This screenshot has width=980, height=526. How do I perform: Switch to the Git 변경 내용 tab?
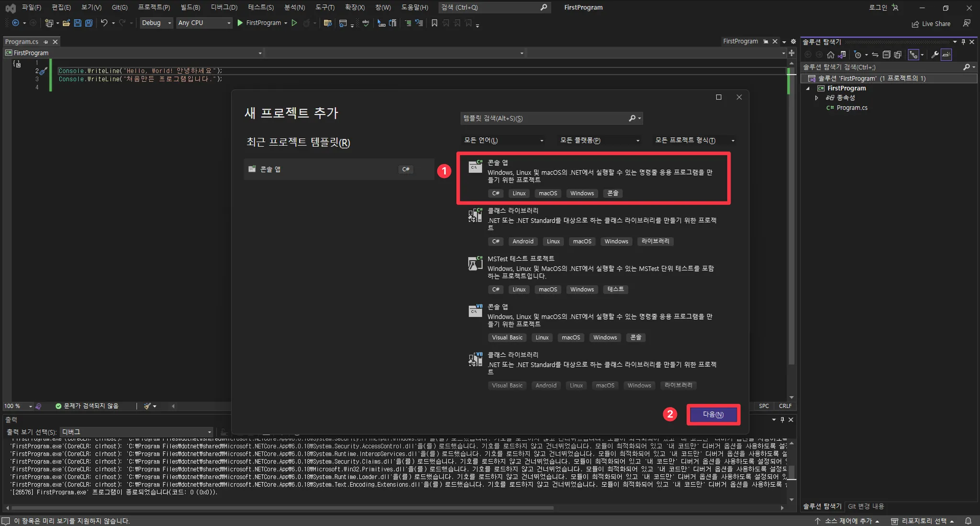(866, 506)
